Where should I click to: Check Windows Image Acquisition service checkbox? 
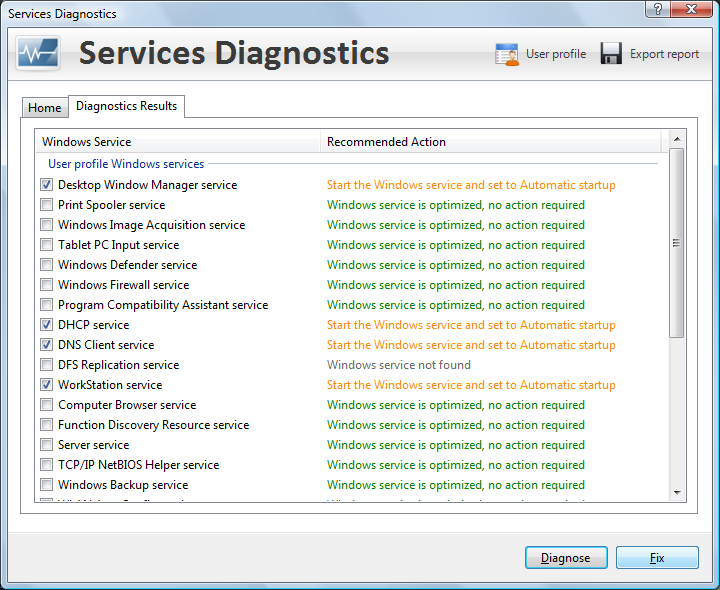46,225
